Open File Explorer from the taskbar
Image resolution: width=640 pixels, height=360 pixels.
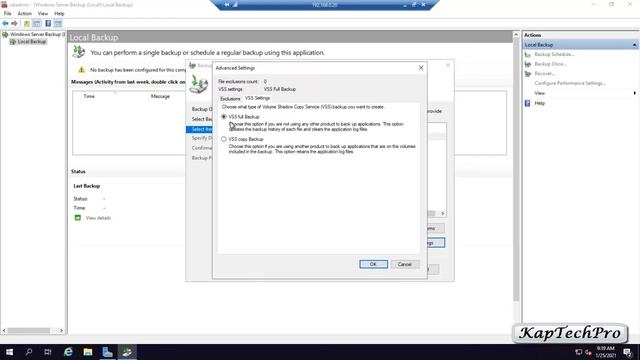click(88, 352)
